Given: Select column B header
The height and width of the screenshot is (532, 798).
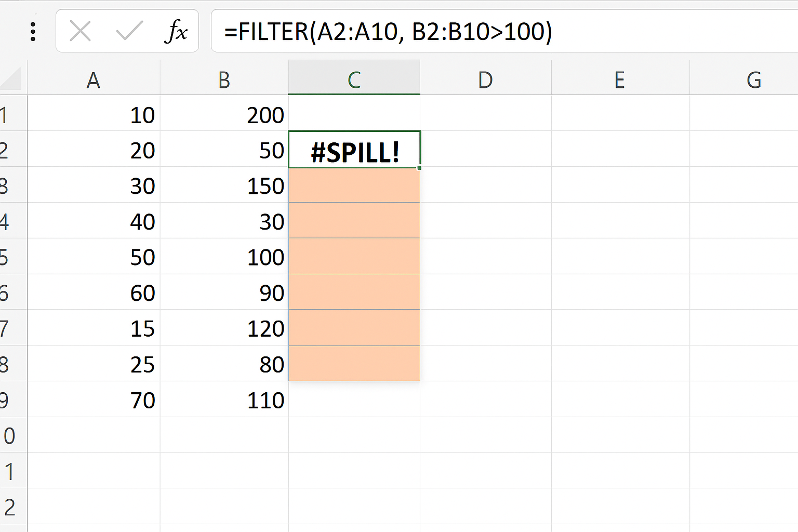Looking at the screenshot, I should 224,79.
